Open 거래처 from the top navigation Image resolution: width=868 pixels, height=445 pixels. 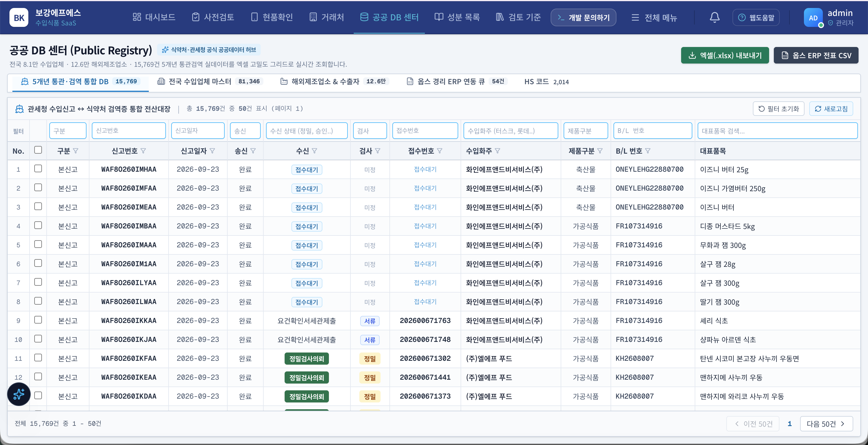click(327, 17)
